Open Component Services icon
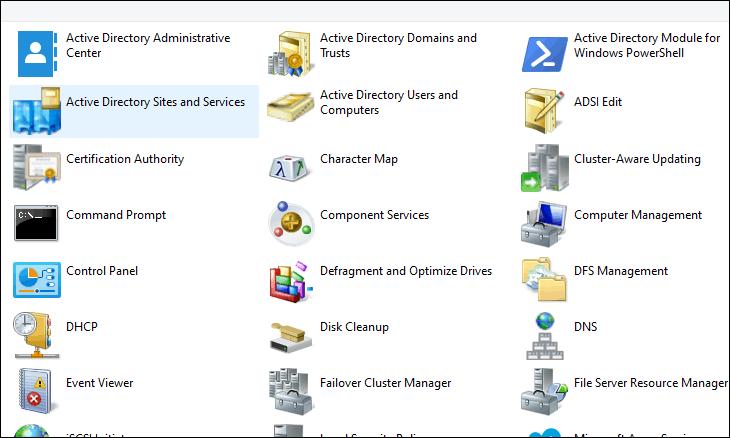 point(291,223)
